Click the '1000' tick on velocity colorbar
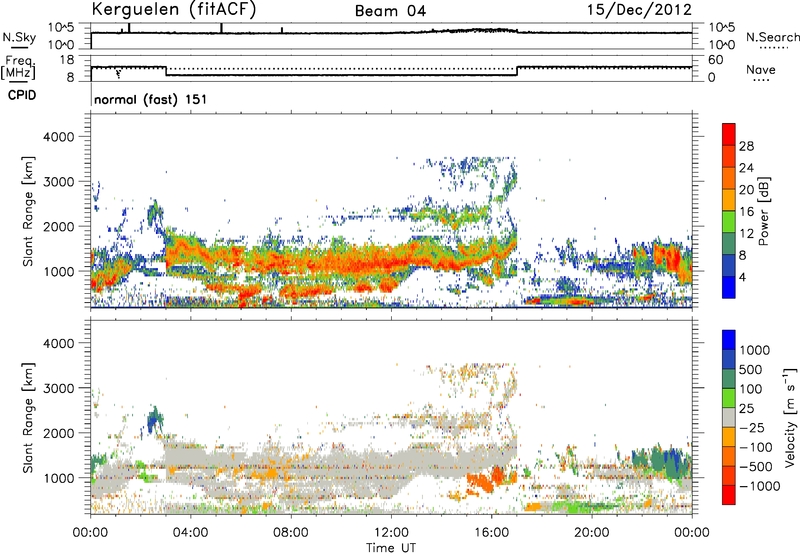 [x=755, y=350]
